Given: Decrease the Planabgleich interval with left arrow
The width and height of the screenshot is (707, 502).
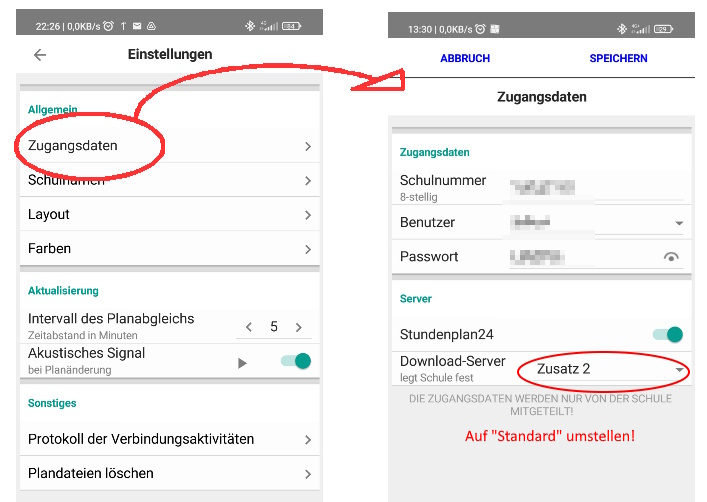Looking at the screenshot, I should pyautogui.click(x=248, y=327).
